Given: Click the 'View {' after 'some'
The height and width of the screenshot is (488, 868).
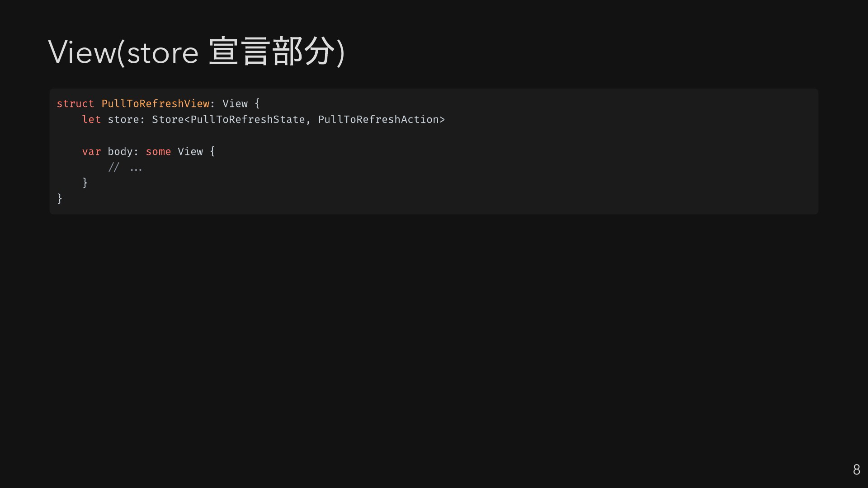Looking at the screenshot, I should [x=196, y=151].
